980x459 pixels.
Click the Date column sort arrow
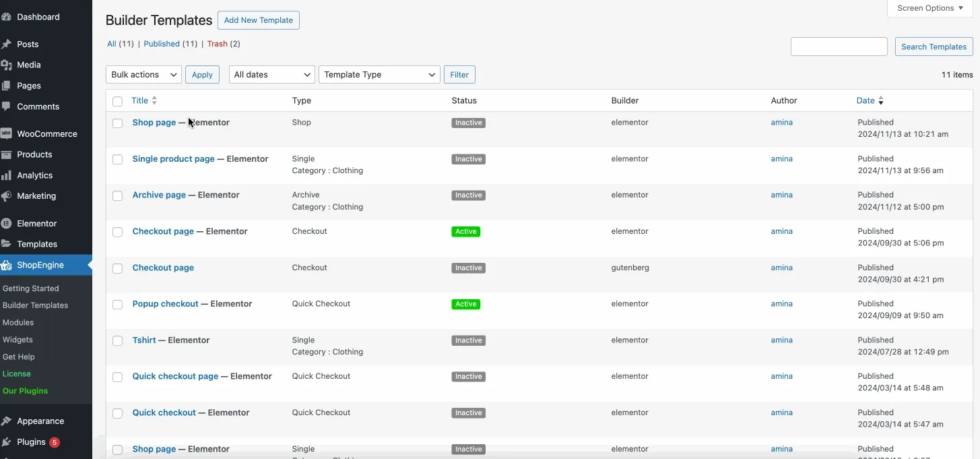(x=880, y=101)
